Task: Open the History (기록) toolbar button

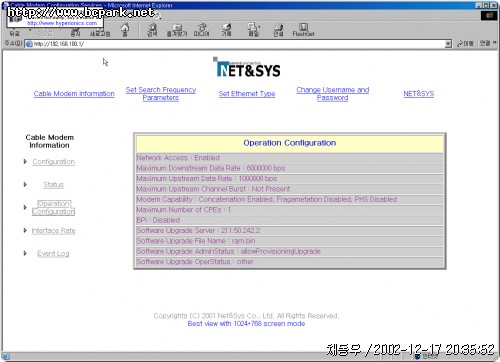Action: tap(227, 30)
